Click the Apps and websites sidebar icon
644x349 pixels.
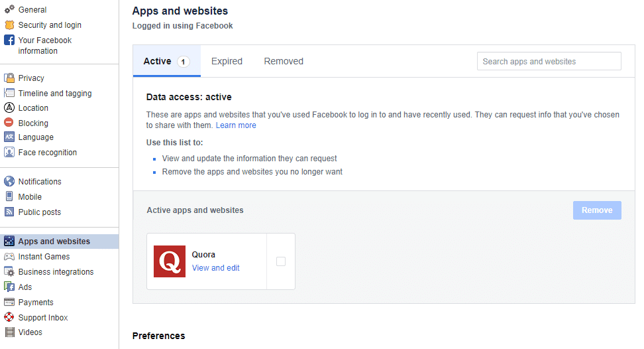(x=9, y=242)
